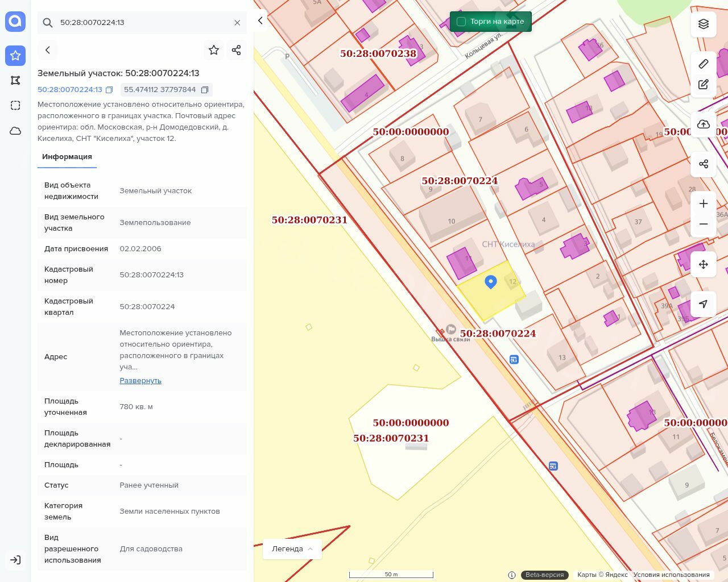Select the ruler measurement tool
Screen dimensions: 728x582
[x=704, y=64]
